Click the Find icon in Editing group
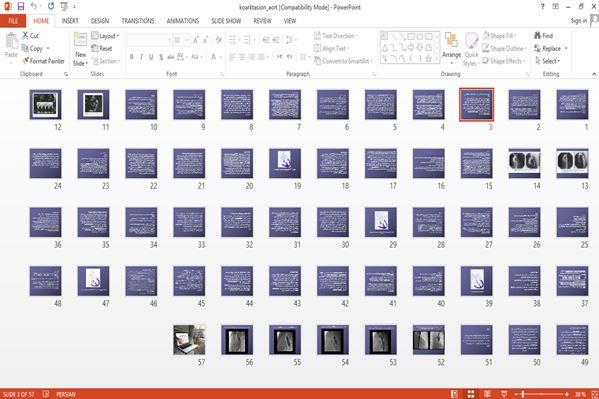The image size is (599, 399). pyautogui.click(x=543, y=36)
